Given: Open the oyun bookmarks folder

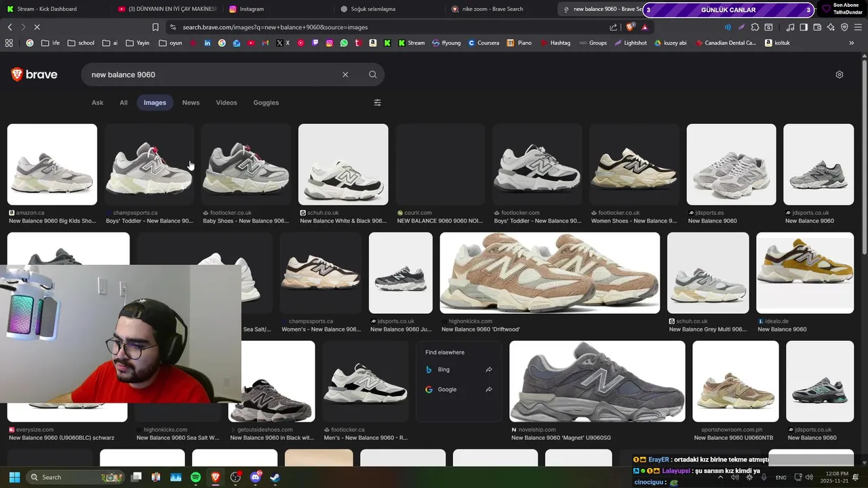Looking at the screenshot, I should (170, 43).
